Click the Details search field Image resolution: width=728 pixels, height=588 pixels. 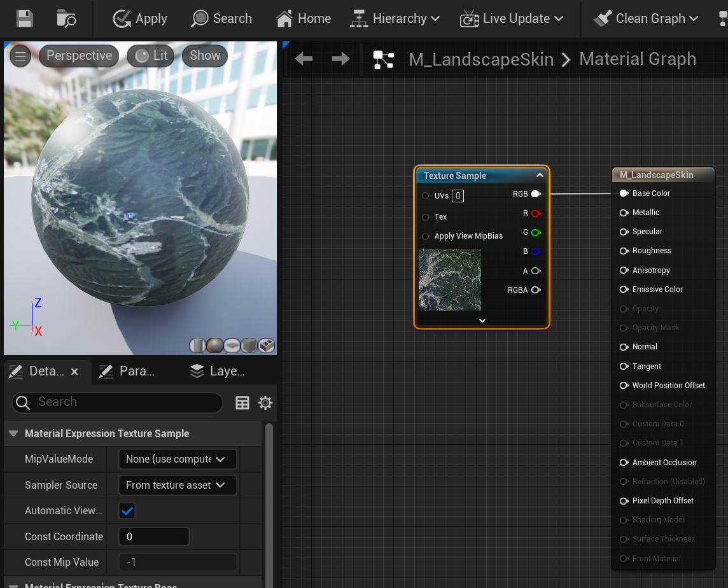click(x=117, y=402)
